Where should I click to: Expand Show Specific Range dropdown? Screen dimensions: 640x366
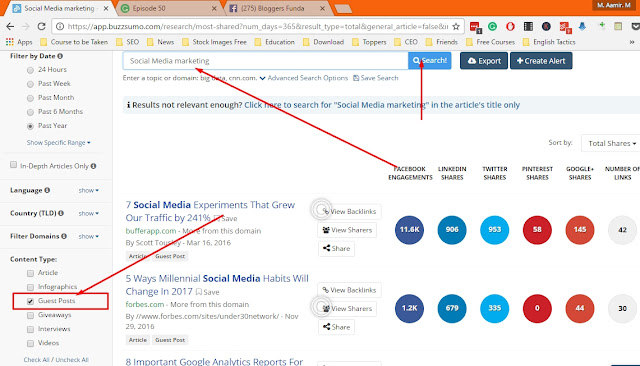[58, 143]
